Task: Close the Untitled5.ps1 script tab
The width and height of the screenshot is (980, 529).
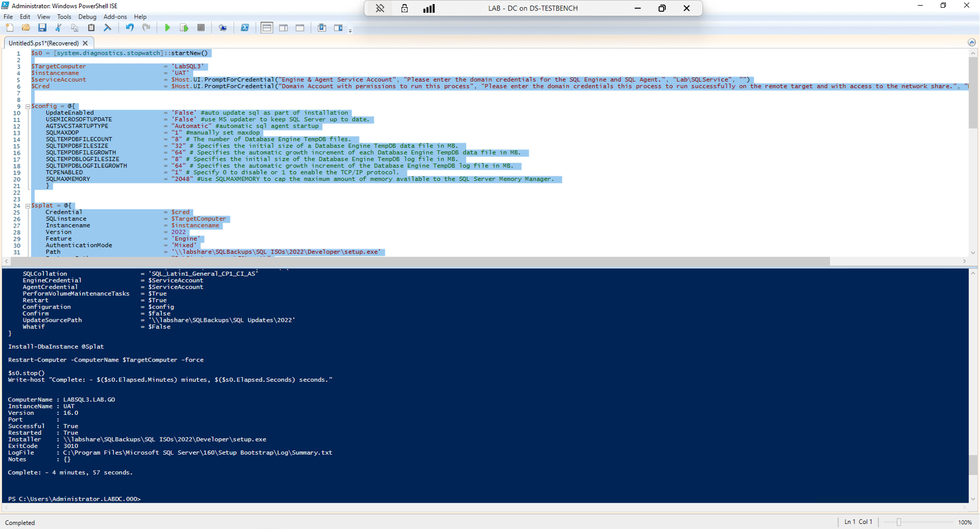Action: pos(85,43)
